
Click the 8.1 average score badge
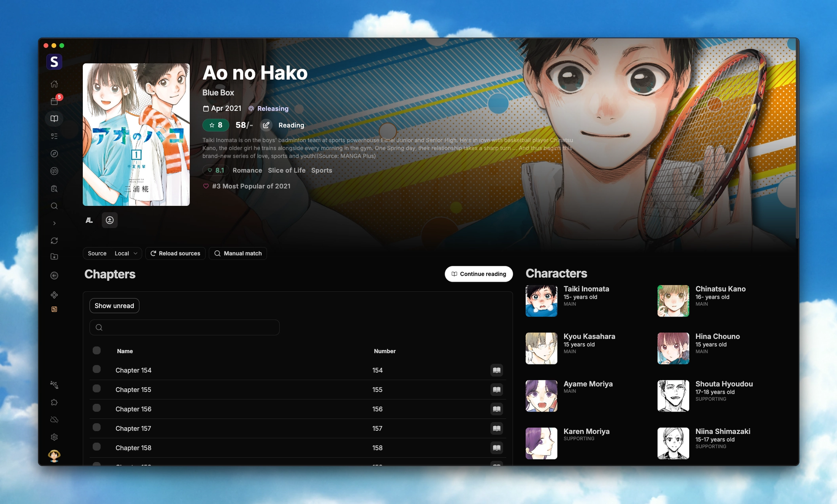tap(216, 170)
